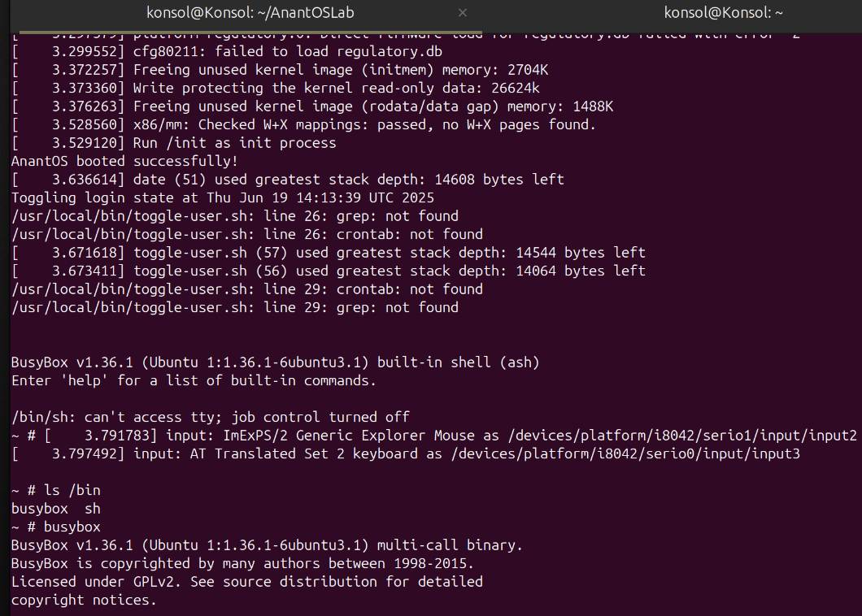Click the 'AT Translated Set 2 keyboard' line
862x616 pixels.
[406, 454]
